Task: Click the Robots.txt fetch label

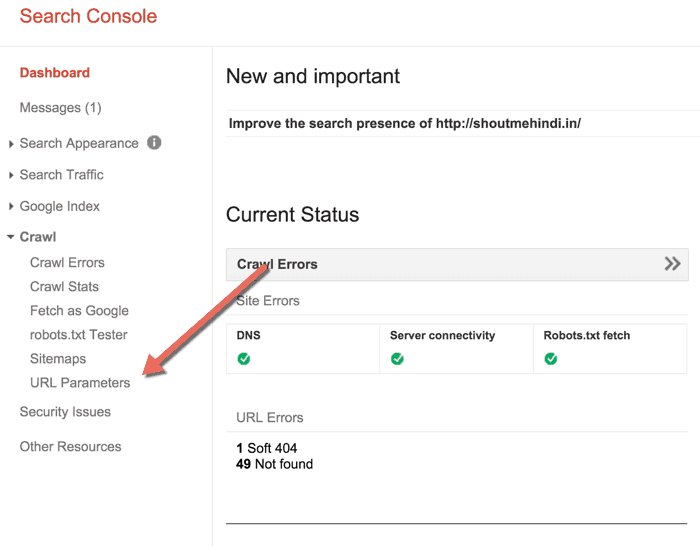Action: [587, 335]
